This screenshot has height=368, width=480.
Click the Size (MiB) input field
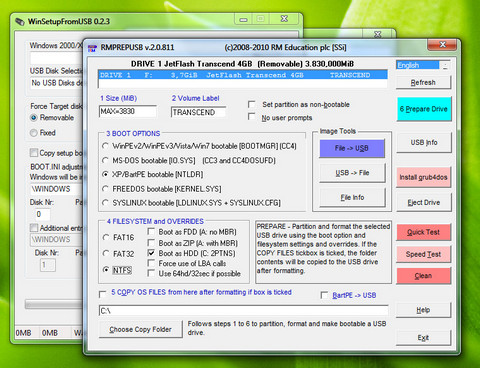click(x=128, y=111)
